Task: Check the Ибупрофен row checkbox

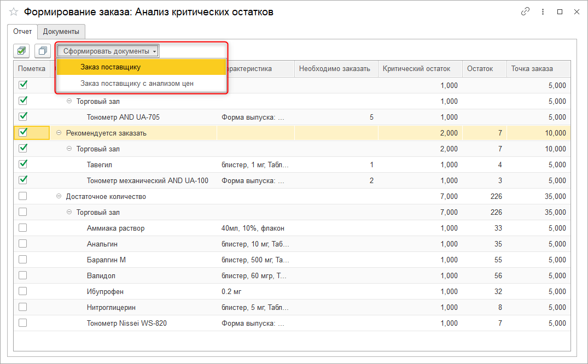Action: click(23, 291)
